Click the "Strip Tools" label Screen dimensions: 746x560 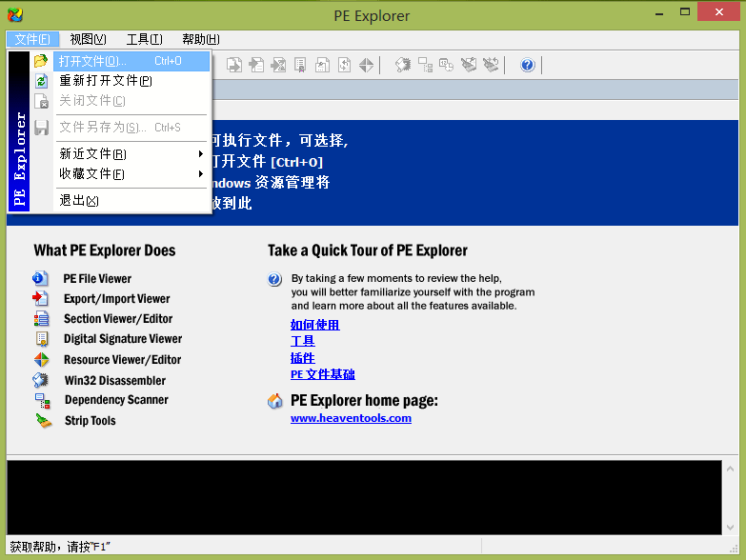coord(91,421)
